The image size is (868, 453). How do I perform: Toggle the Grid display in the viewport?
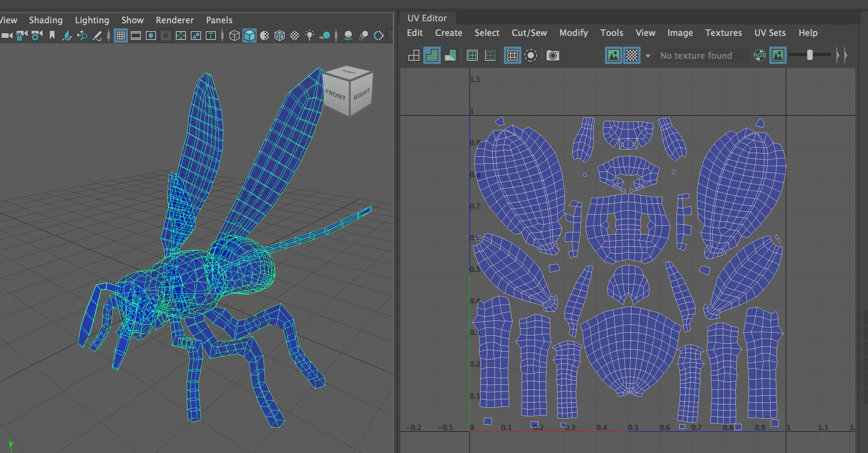(x=120, y=35)
